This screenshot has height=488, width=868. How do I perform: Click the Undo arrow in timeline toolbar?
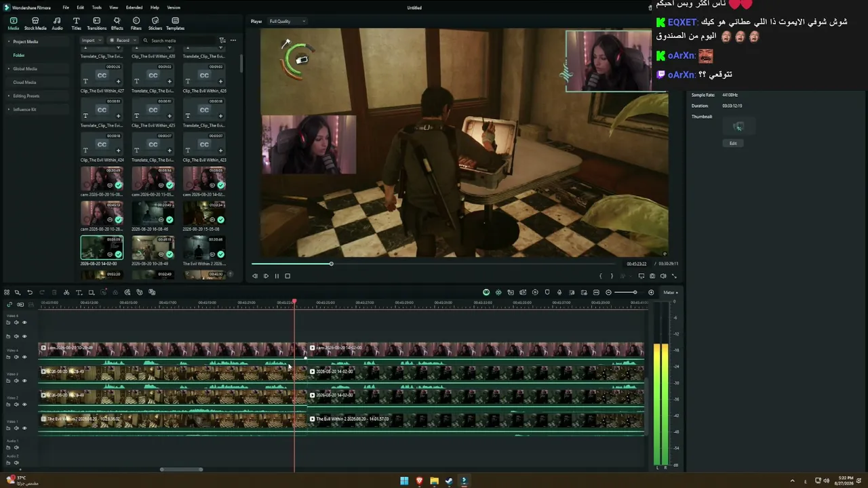coord(30,293)
